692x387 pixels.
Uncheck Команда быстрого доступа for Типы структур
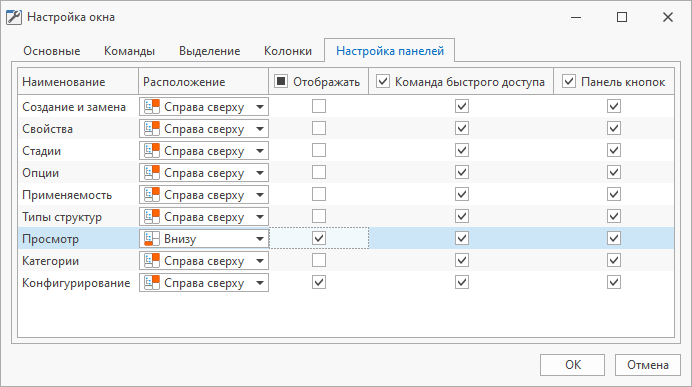462,216
